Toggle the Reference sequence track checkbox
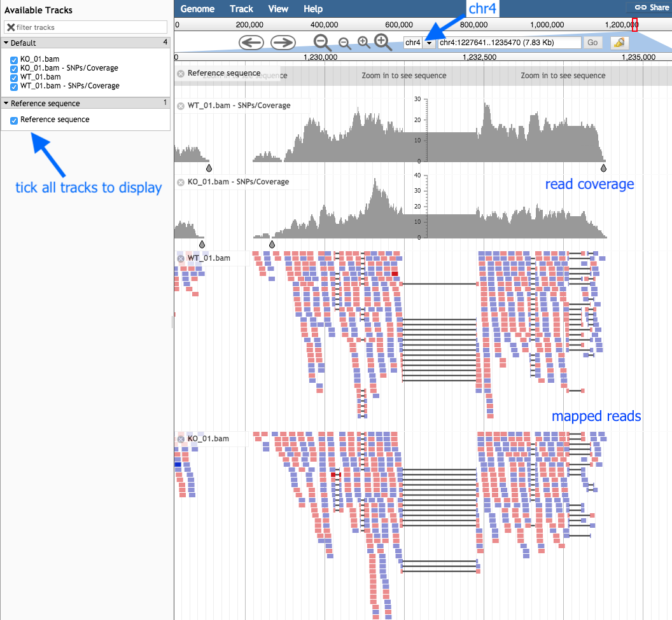672x620 pixels. click(x=14, y=120)
